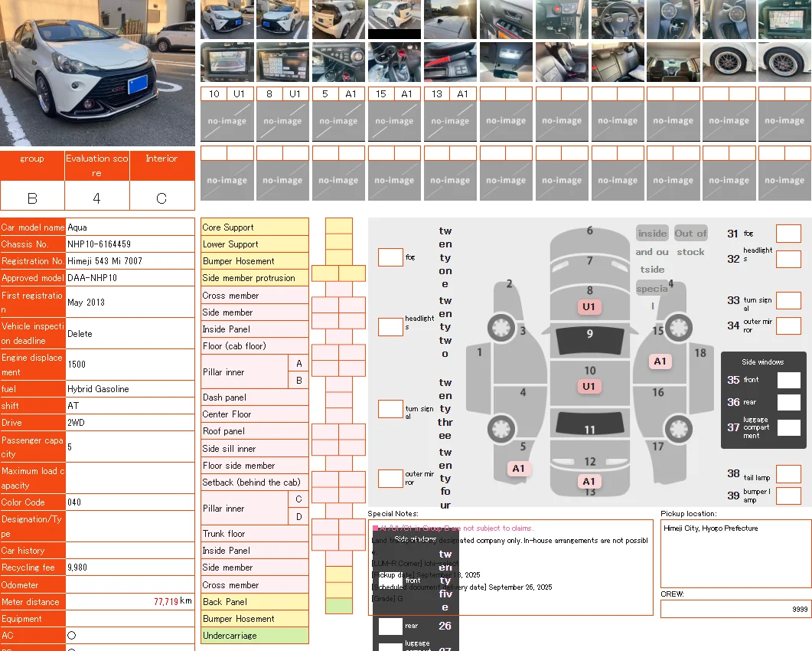The image size is (812, 651).
Task: Click the front windshield area labeled 9
Action: click(x=590, y=335)
